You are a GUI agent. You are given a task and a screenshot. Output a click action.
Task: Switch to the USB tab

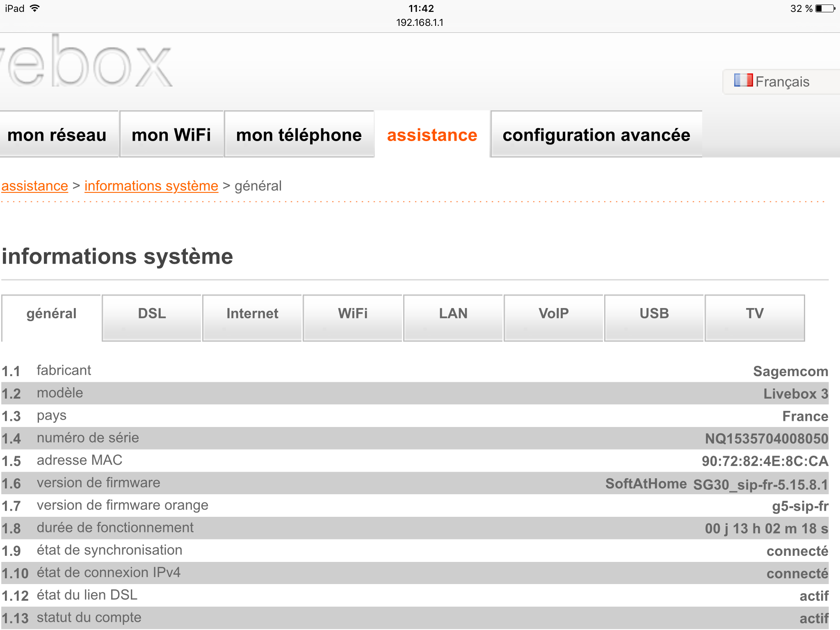[x=654, y=314]
